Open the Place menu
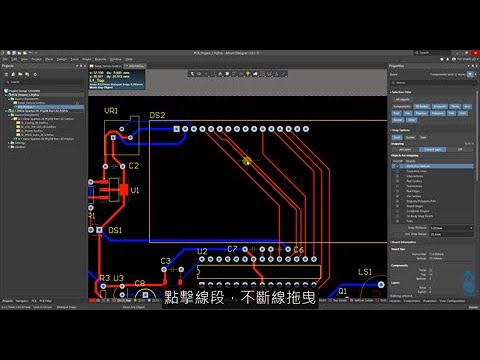This screenshot has height=360, width=480. click(x=49, y=59)
